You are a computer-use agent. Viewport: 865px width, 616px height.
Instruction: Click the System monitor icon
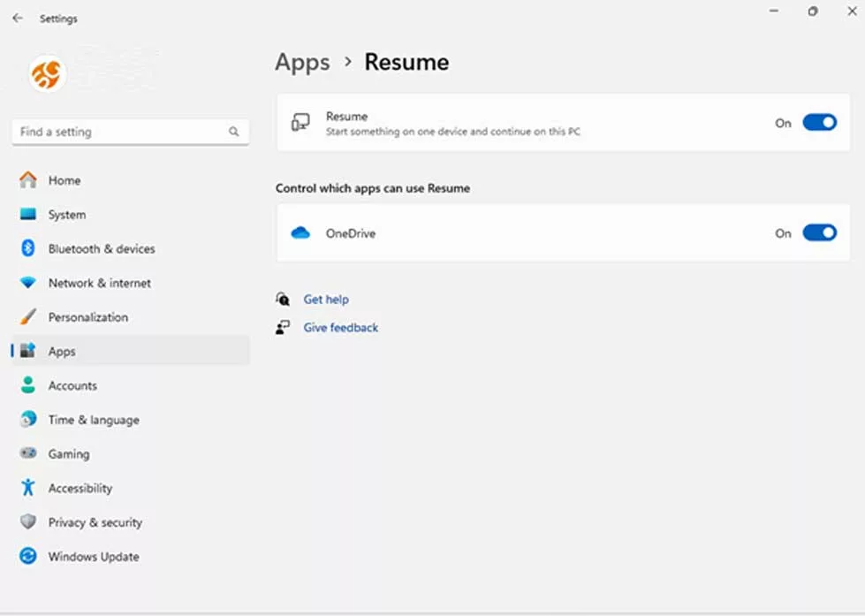point(28,214)
